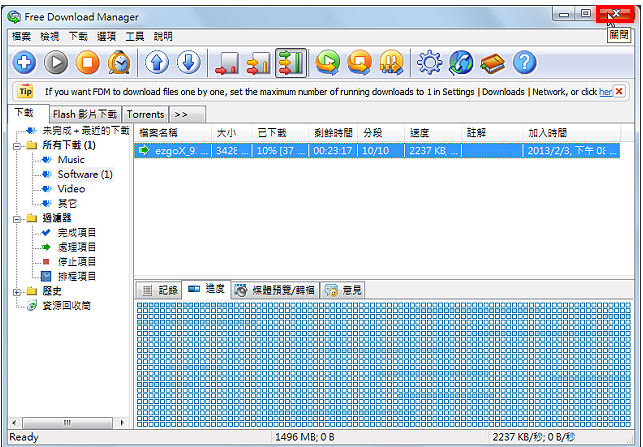Open the 下載 menu in menu bar
Screen dimensions: 643x447
(78, 36)
